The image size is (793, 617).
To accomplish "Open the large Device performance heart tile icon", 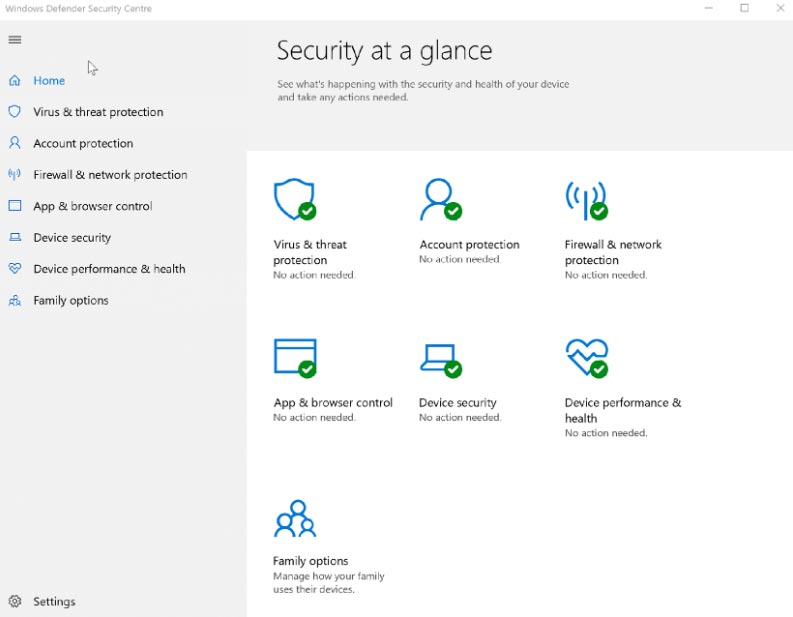I will (587, 358).
